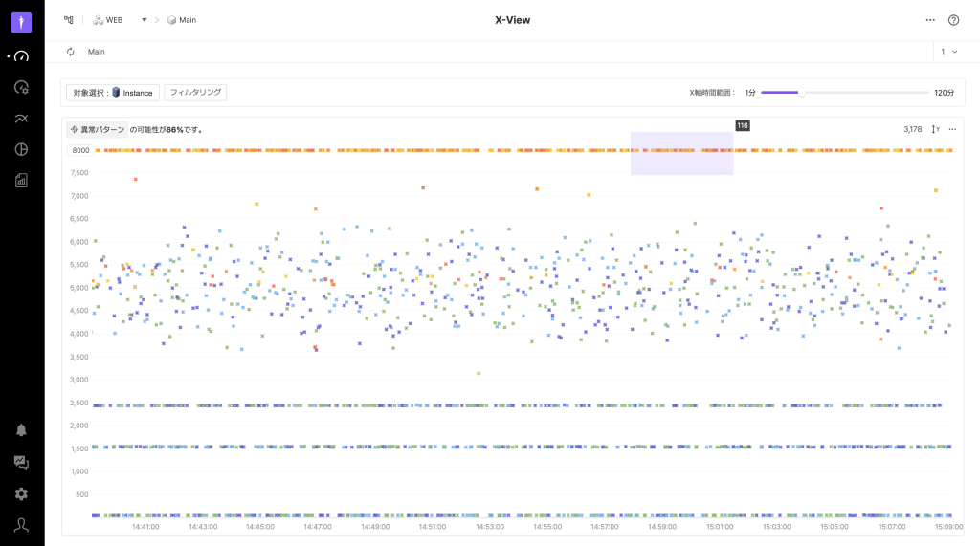980x546 pixels.
Task: Open settings gear icon in sidebar
Action: tap(21, 493)
